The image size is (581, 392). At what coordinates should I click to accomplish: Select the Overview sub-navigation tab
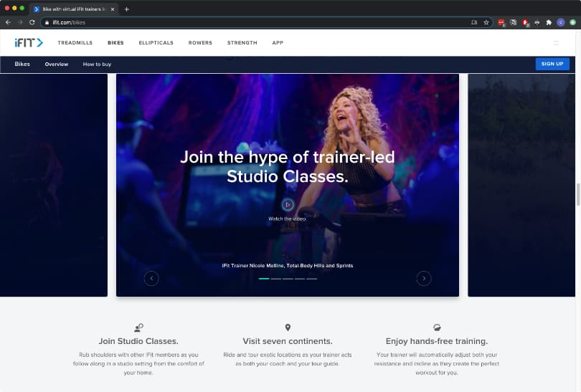57,64
